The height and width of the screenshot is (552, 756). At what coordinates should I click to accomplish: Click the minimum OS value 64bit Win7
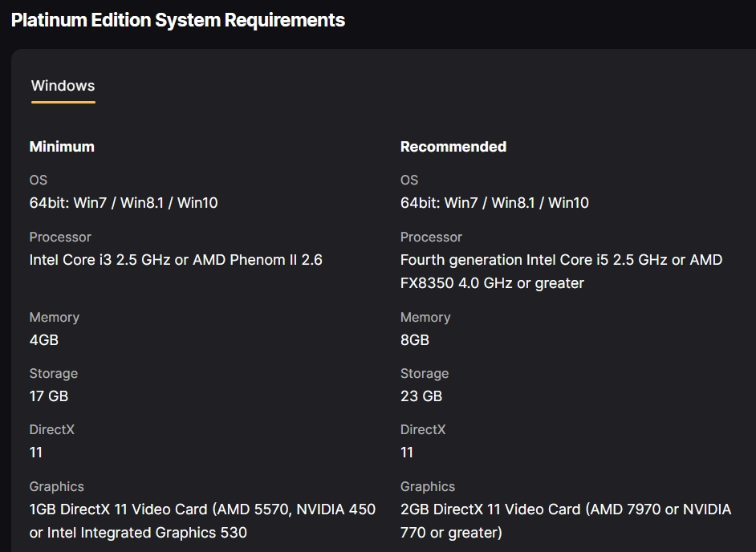pos(124,202)
